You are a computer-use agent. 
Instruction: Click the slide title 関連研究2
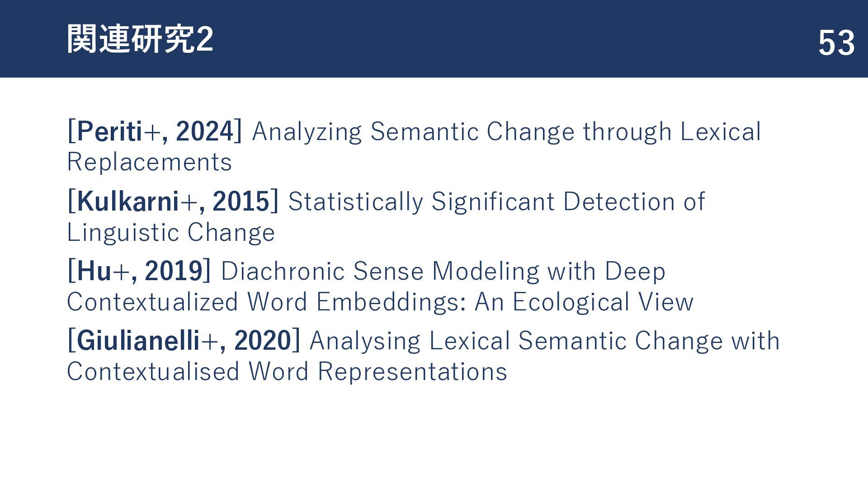pos(140,40)
